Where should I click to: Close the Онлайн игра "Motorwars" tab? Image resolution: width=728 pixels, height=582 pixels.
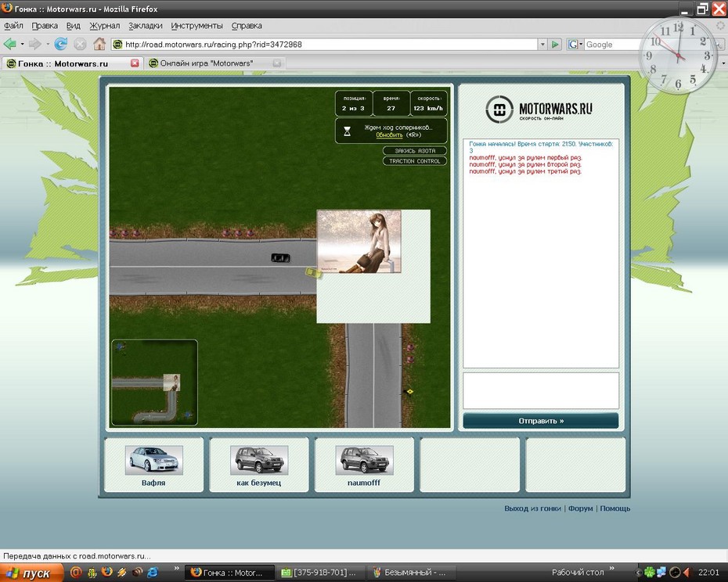tap(276, 63)
